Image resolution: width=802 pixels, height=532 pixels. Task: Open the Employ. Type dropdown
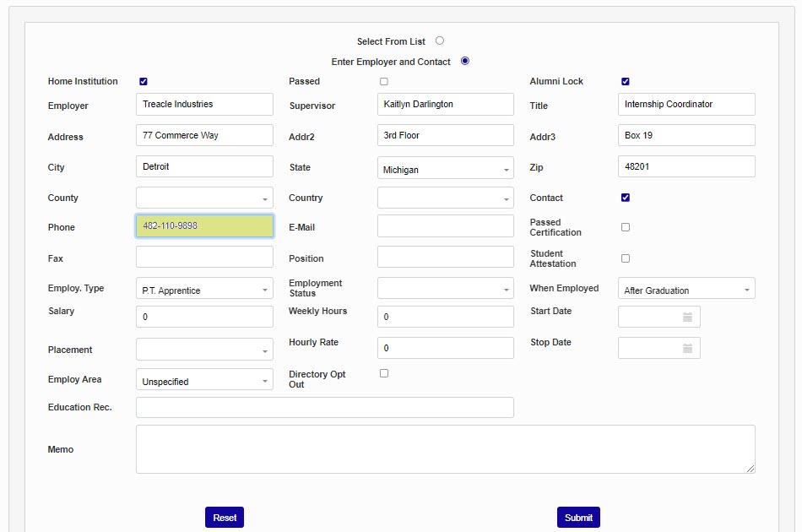pos(204,290)
